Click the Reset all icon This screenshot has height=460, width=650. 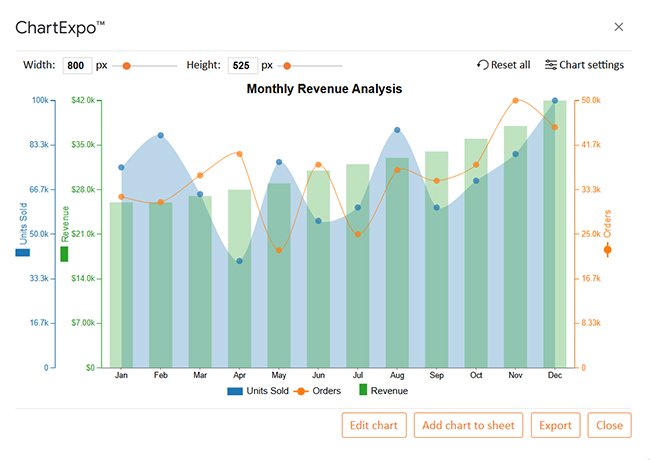pos(483,65)
